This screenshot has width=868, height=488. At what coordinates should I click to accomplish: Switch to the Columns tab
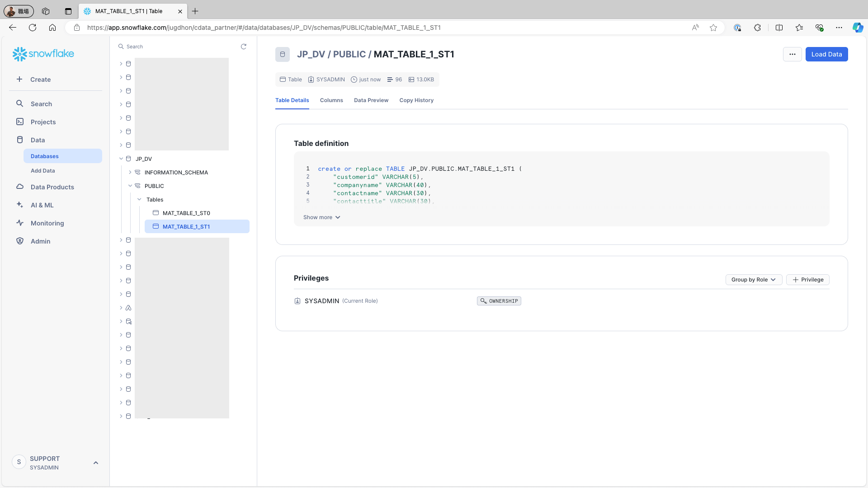pos(331,100)
